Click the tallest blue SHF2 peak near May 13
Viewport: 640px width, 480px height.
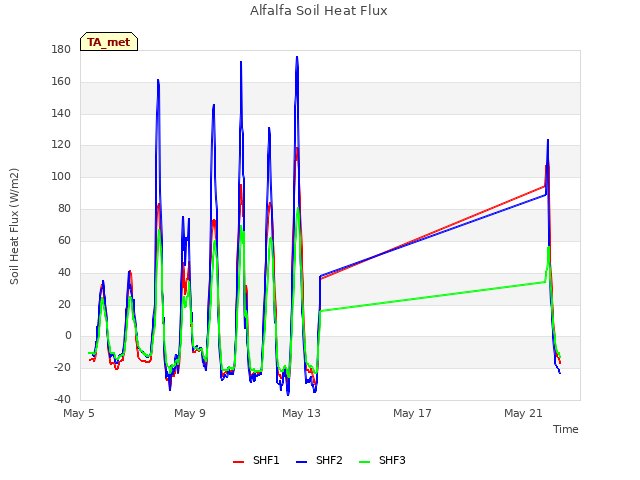[297, 58]
